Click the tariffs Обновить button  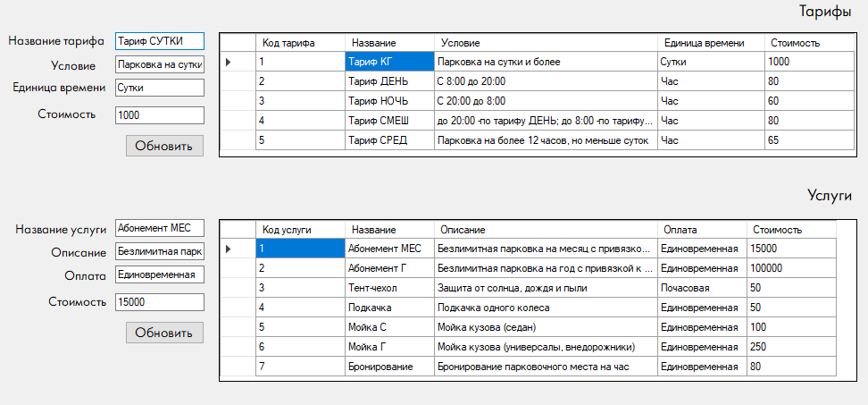[164, 146]
